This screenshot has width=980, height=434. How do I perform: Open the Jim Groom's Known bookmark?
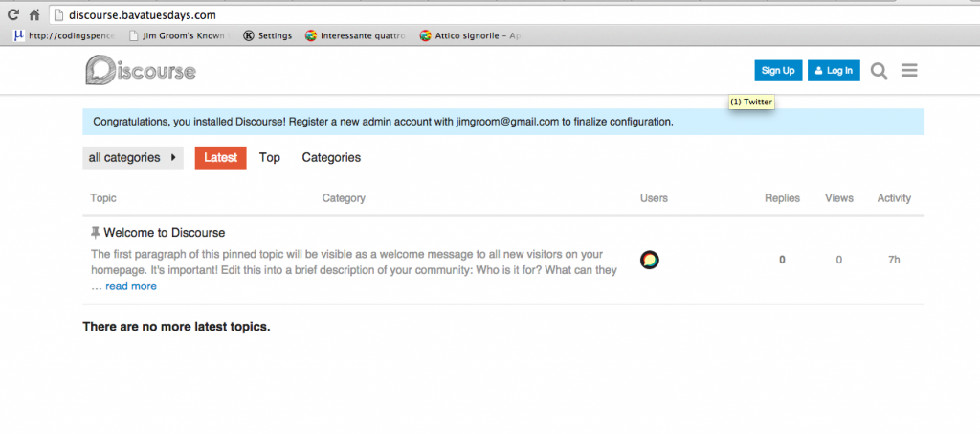(177, 35)
